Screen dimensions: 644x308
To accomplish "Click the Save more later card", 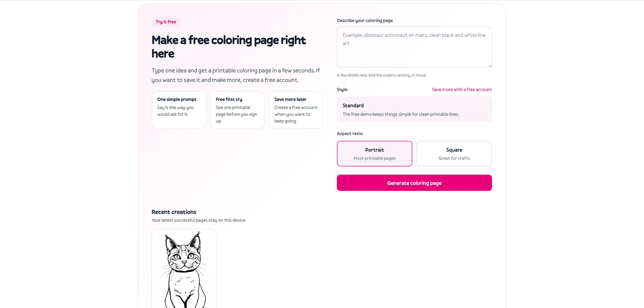I will coord(296,110).
